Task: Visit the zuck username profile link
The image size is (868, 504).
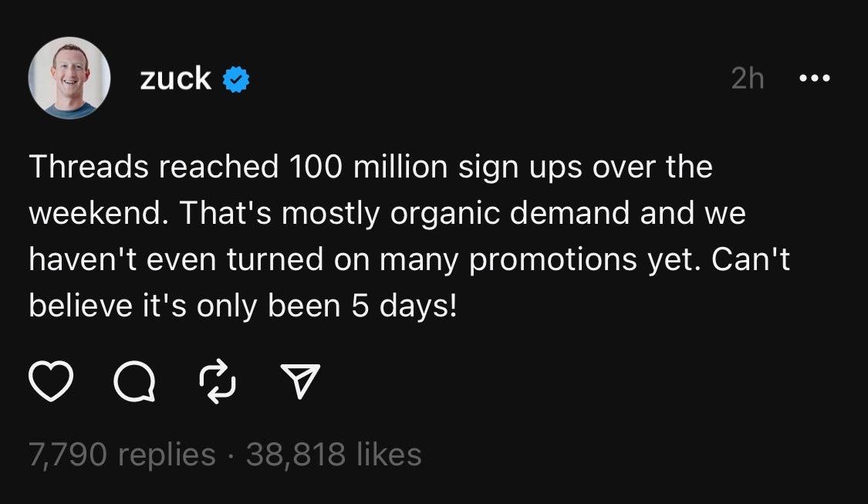Action: click(x=175, y=79)
